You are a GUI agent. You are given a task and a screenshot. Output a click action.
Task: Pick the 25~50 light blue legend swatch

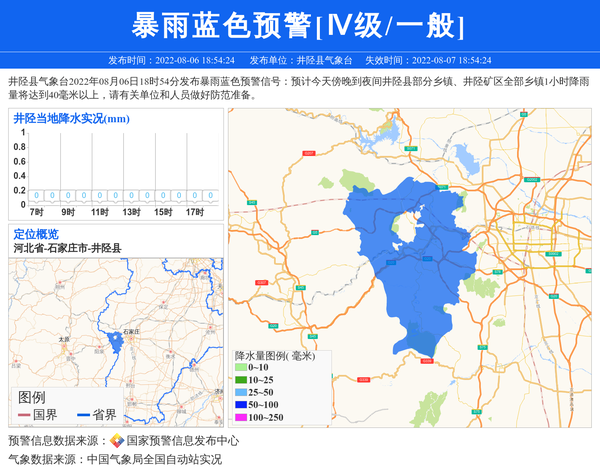[240, 392]
